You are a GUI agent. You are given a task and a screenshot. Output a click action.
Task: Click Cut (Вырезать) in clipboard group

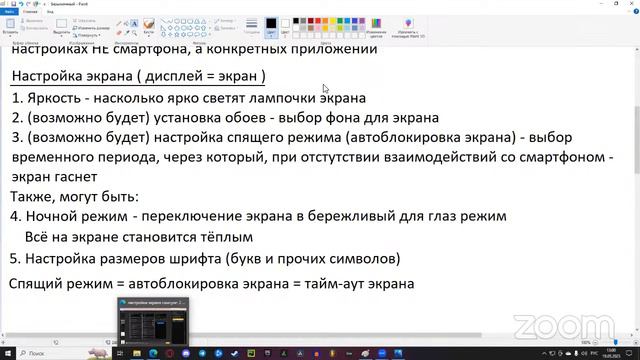click(32, 20)
